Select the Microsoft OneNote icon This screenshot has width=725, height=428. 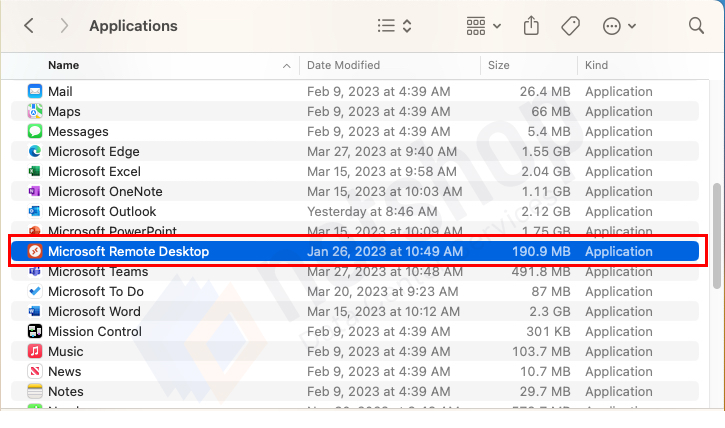(x=35, y=191)
